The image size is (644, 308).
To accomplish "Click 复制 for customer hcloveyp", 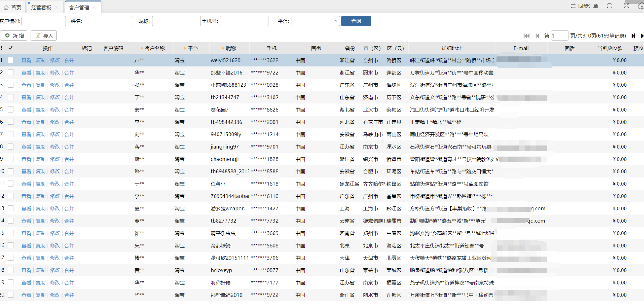I will [x=41, y=270].
